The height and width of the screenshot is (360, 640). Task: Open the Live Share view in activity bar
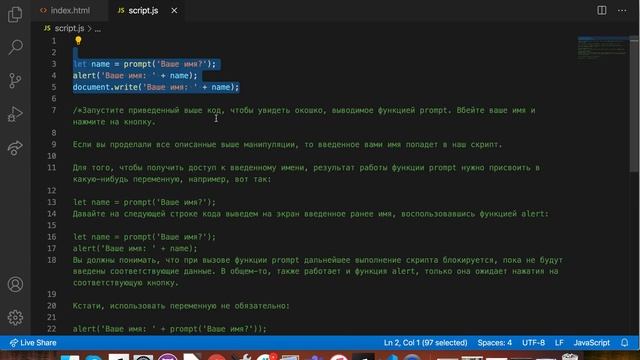[15, 147]
